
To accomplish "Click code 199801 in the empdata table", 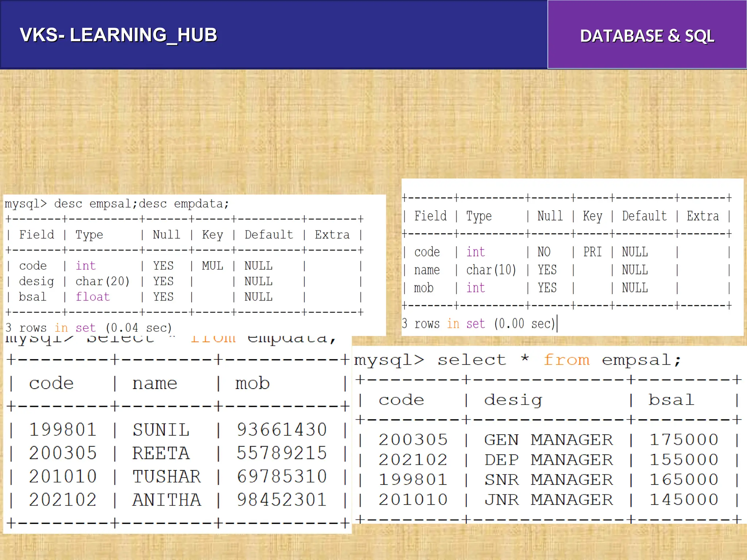I will pos(63,429).
